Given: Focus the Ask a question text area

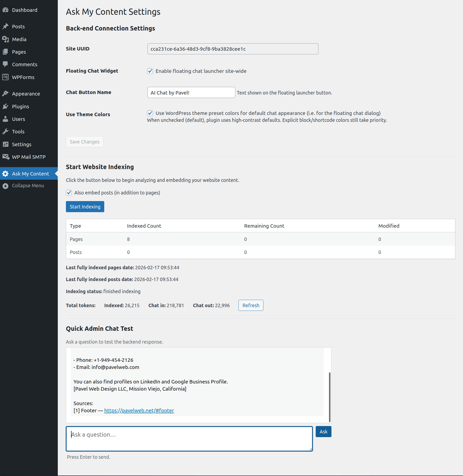Looking at the screenshot, I should [x=189, y=439].
